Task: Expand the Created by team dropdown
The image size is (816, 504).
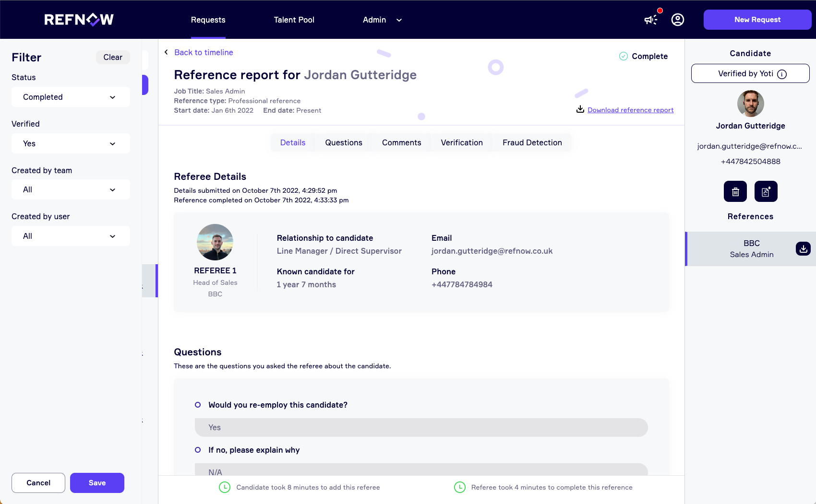Action: tap(70, 189)
